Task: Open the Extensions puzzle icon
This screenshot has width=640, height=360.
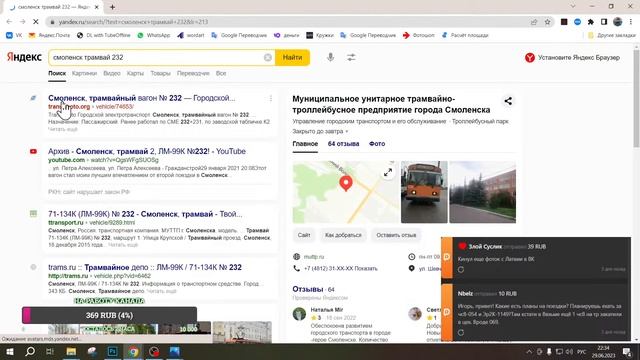Action: coord(591,22)
